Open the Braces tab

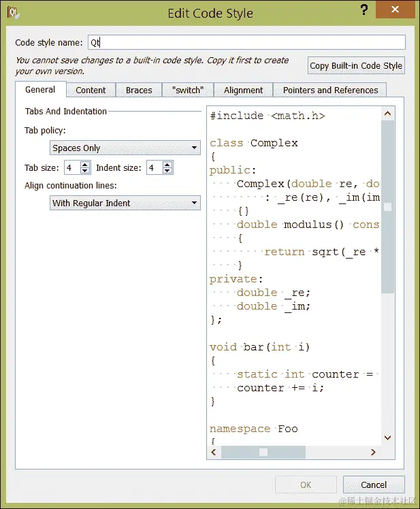pos(139,90)
